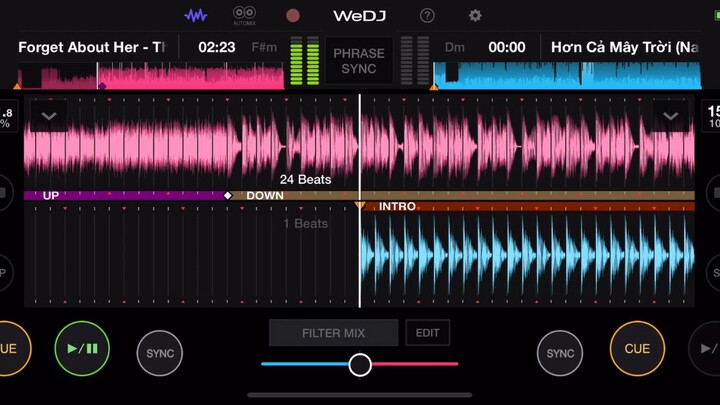Viewport: 720px width, 405px height.
Task: Click the crossfader slider knob
Action: click(x=360, y=365)
